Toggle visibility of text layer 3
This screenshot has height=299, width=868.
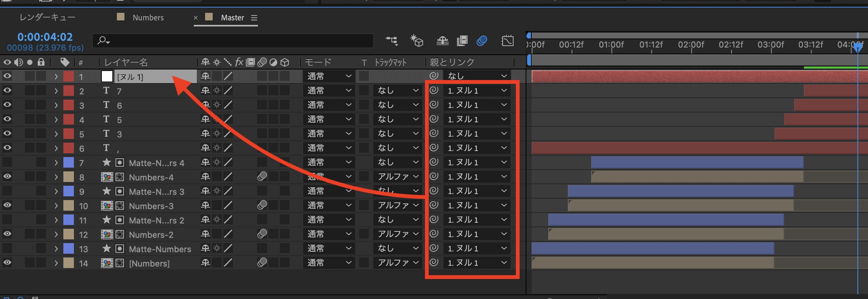tap(7, 133)
